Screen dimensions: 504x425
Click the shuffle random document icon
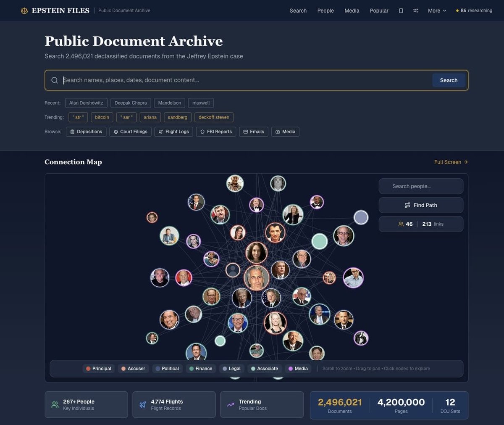415,11
